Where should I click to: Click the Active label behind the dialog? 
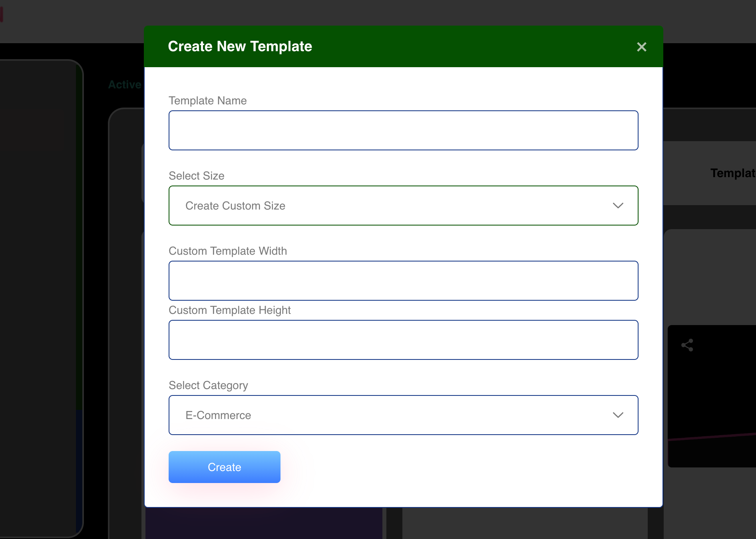[x=125, y=85]
